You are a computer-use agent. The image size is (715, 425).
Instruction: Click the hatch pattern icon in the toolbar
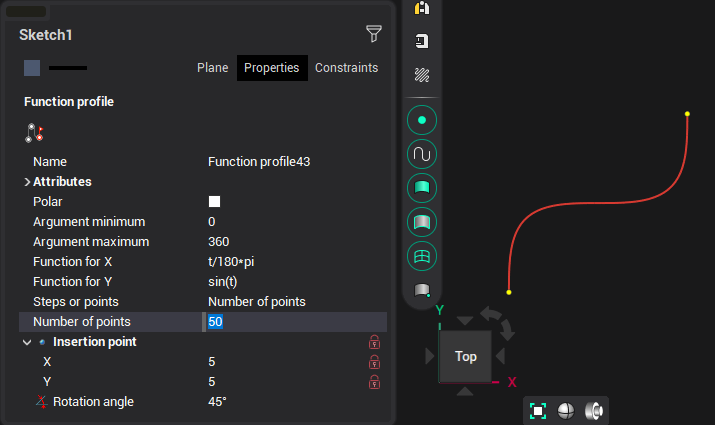pos(422,75)
